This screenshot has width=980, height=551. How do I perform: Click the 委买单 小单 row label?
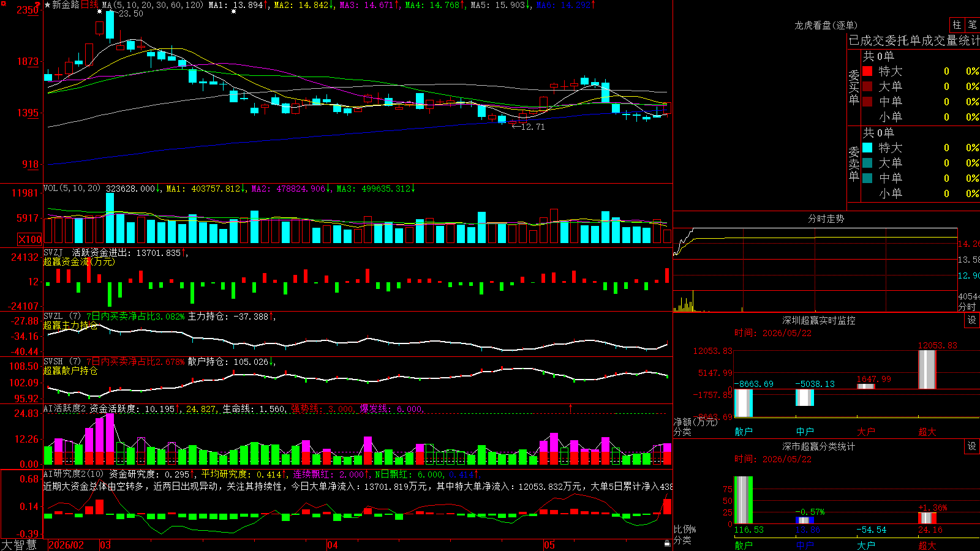tap(891, 117)
